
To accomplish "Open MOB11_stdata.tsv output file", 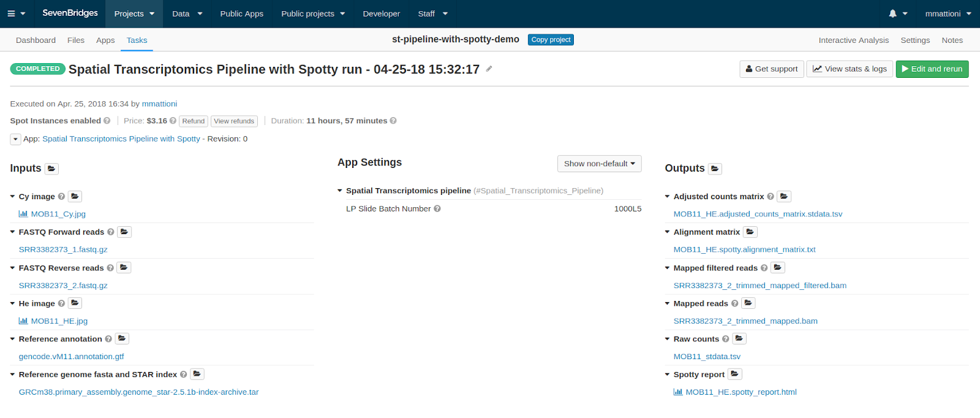I will click(x=707, y=357).
